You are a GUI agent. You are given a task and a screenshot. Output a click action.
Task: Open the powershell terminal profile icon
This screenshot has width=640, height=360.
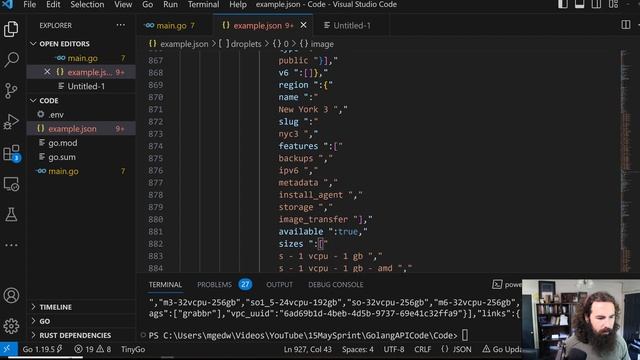[x=497, y=284]
